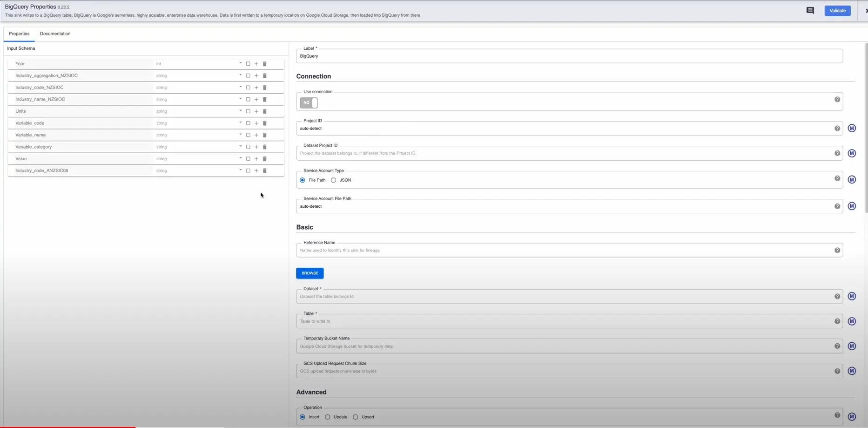
Task: Open help for Use connection
Action: (837, 100)
